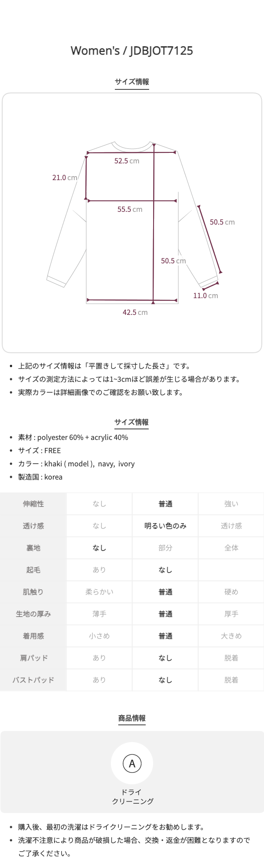Click the 11.0 cm cuff measurement label
Screen dimensions: 264x868
click(x=205, y=295)
